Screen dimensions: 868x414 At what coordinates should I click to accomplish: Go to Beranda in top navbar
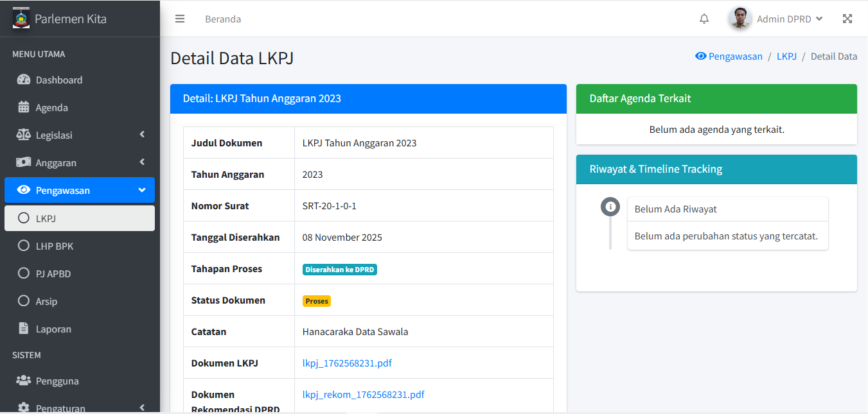click(223, 19)
